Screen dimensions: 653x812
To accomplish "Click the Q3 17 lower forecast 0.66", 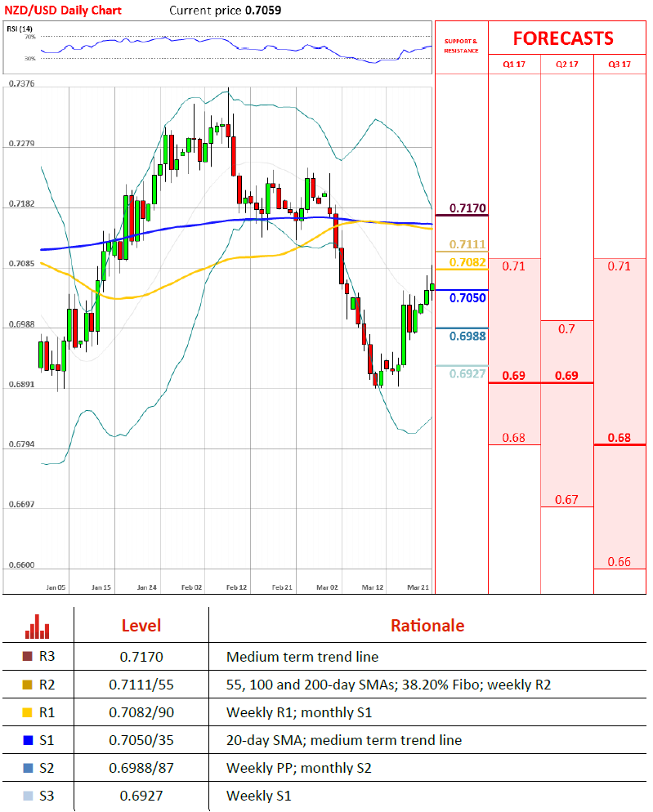I will pyautogui.click(x=619, y=562).
